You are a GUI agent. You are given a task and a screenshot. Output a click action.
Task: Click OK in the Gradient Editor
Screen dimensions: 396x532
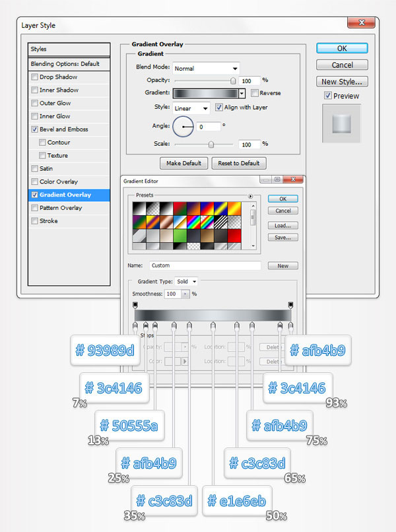point(283,199)
